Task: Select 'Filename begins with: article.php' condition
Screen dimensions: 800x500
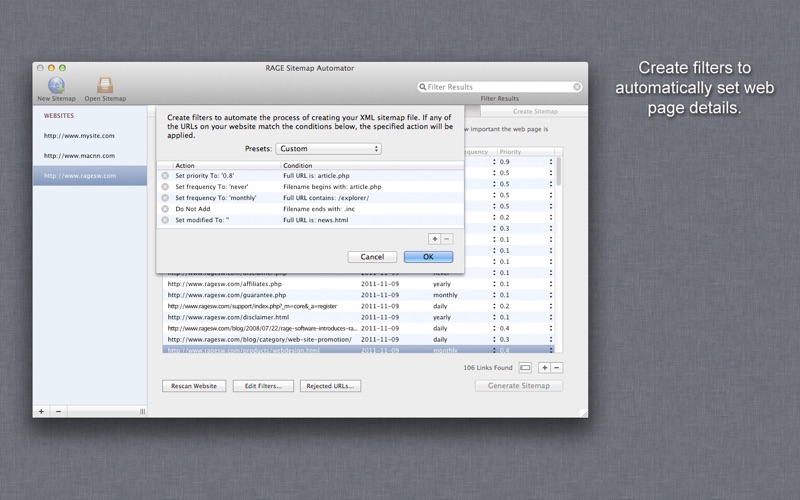Action: 332,187
